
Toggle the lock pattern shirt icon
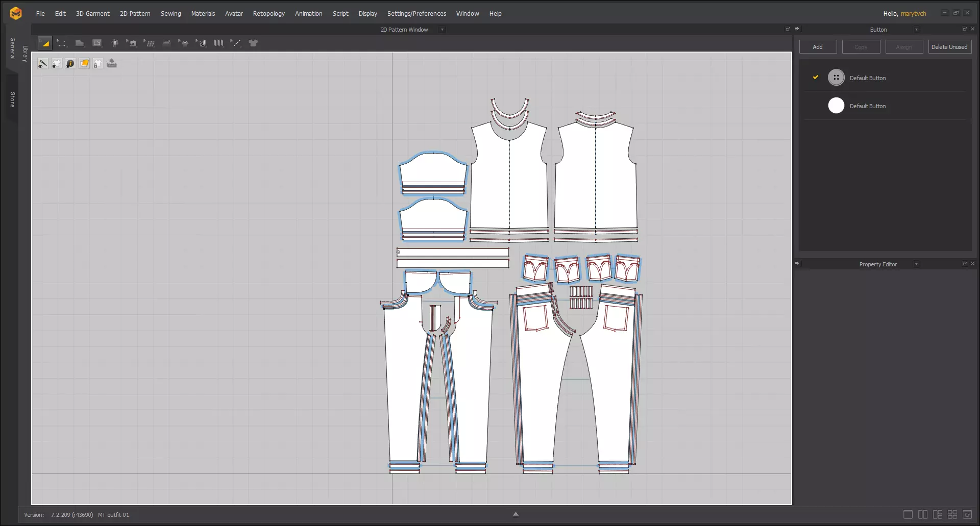coord(97,64)
